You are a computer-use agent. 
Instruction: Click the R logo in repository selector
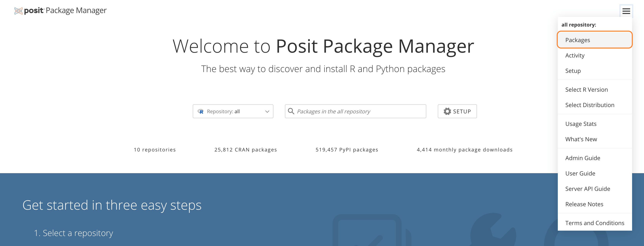200,111
